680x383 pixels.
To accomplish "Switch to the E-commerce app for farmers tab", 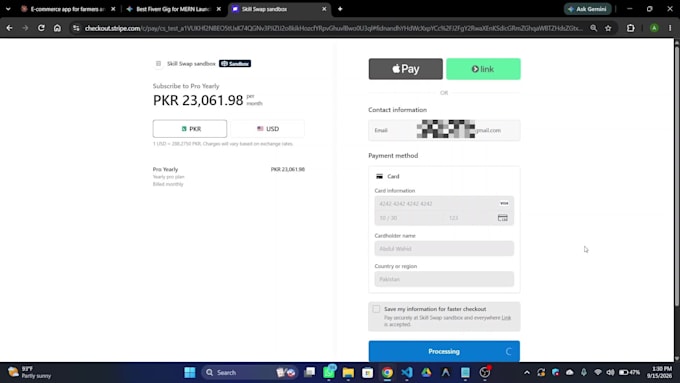I will 68,9.
